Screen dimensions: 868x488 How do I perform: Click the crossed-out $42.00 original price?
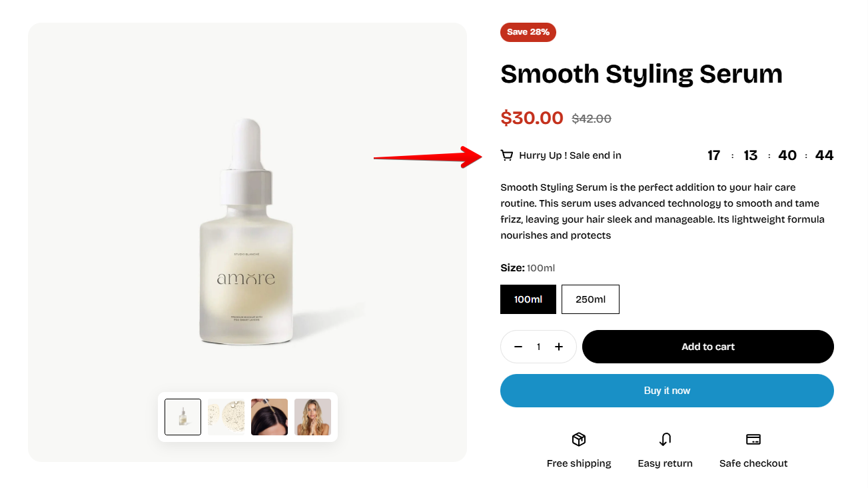[x=591, y=119]
